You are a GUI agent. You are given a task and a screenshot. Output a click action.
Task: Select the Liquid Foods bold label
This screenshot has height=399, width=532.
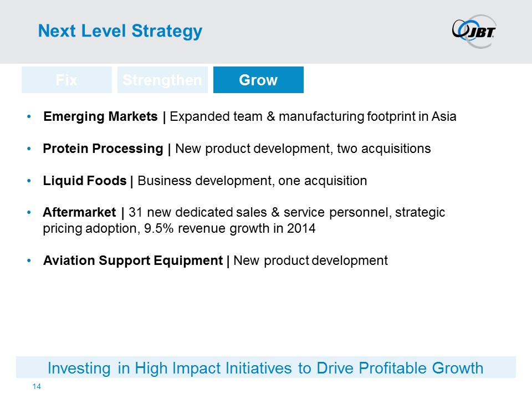(85, 181)
